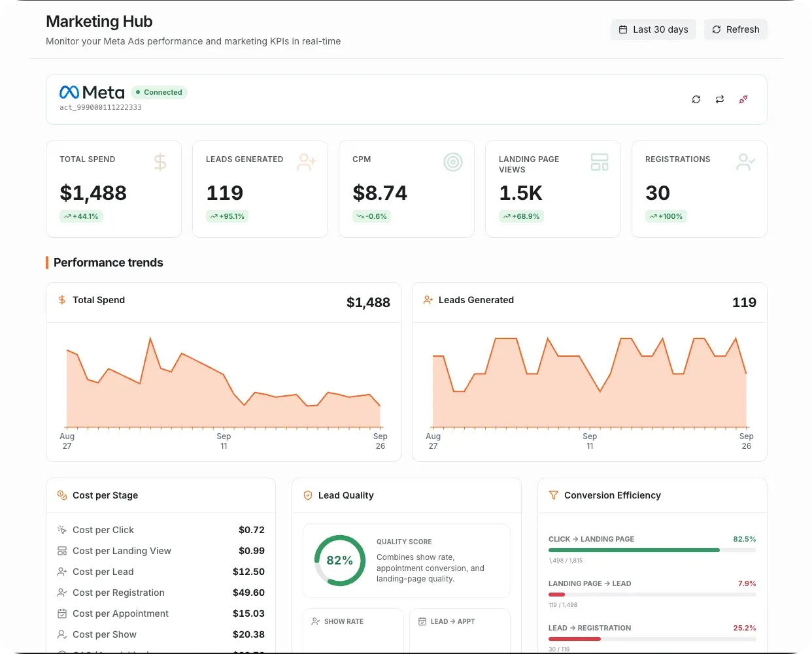Viewport: 812px width, 654px height.
Task: Click the dollar icon in Total Spend card
Action: coord(160,162)
